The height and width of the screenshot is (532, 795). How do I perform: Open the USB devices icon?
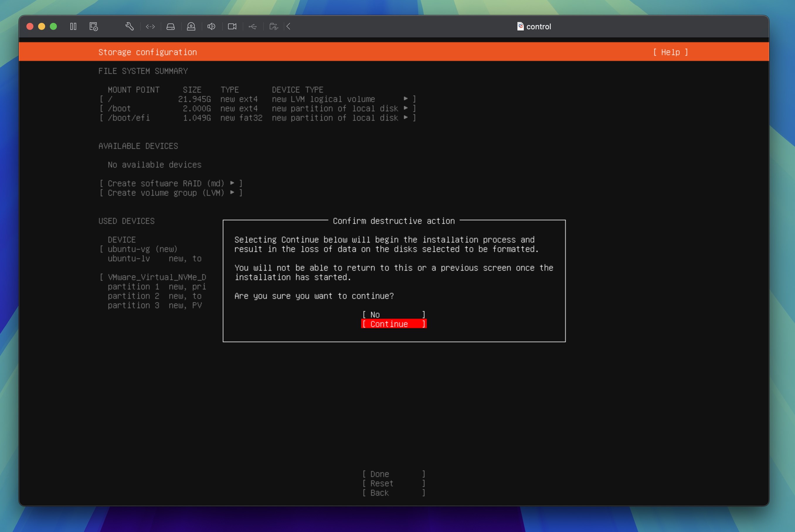pos(253,26)
